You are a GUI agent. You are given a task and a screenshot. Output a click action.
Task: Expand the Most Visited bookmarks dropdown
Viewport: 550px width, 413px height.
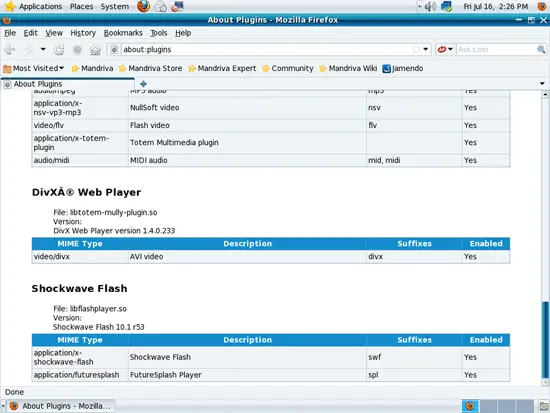[33, 68]
